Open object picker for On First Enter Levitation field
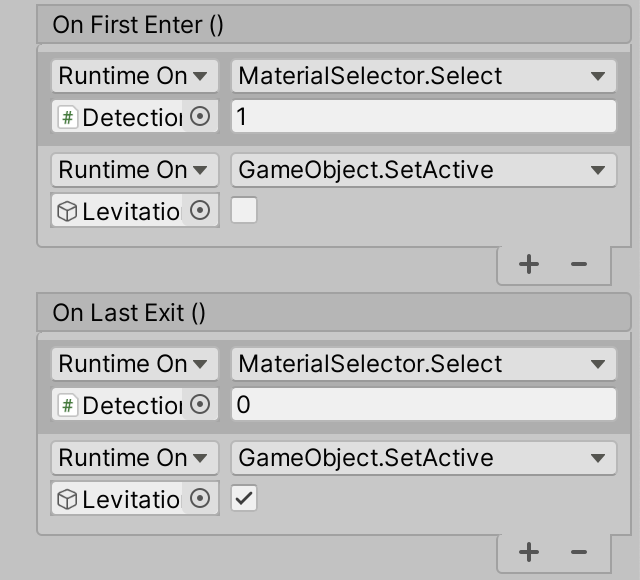The image size is (640, 580). click(x=201, y=211)
